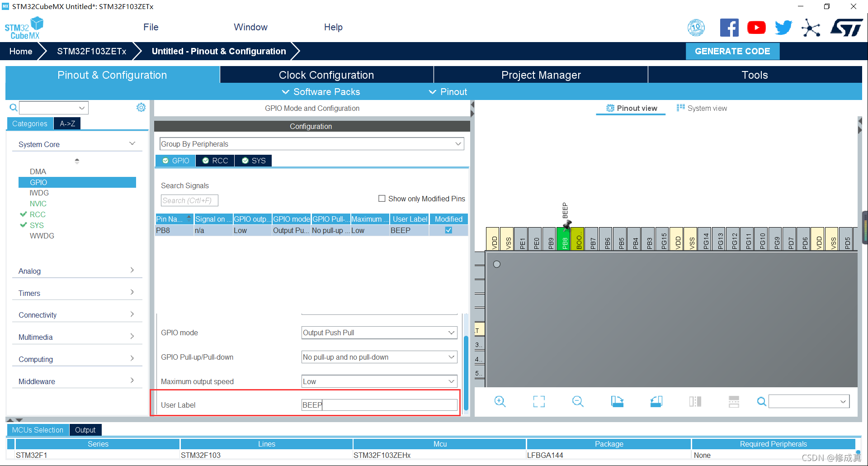Open the GPIO Pull-up/Pull-down dropdown

[x=379, y=357]
